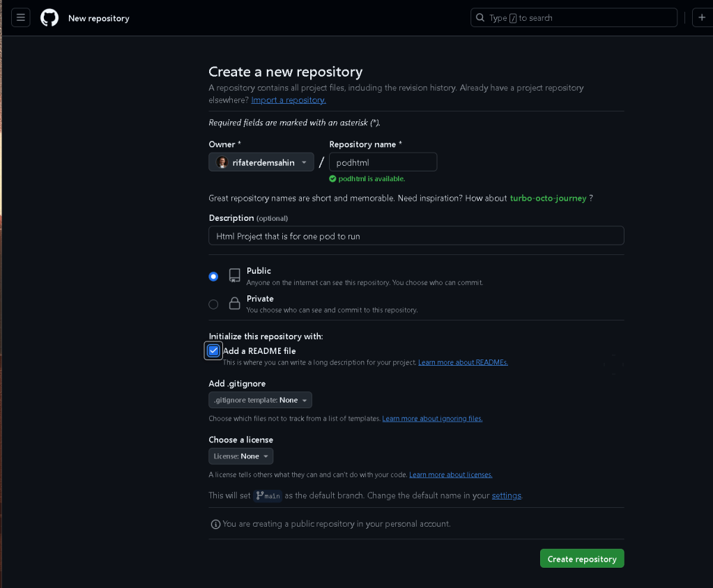Focus the Description text field

click(x=416, y=236)
